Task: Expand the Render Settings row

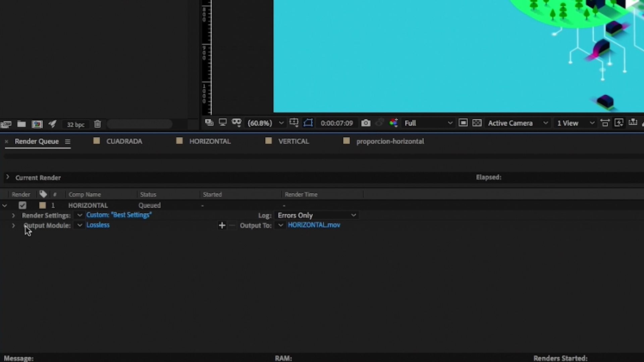Action: 13,216
